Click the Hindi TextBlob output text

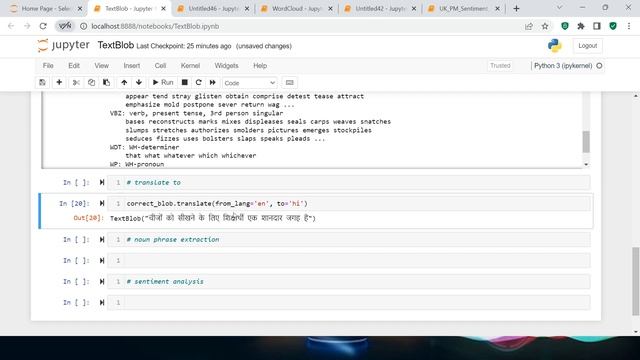pos(213,218)
